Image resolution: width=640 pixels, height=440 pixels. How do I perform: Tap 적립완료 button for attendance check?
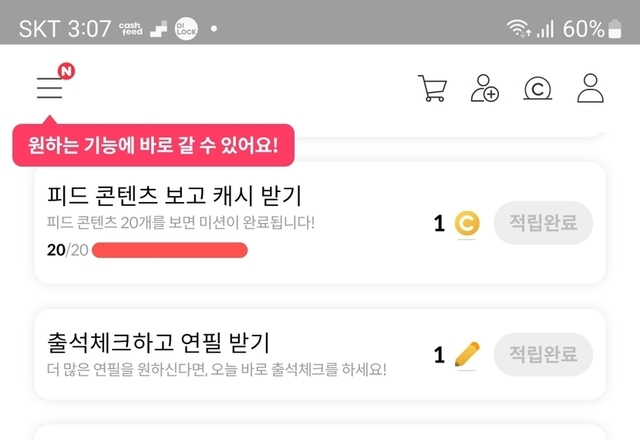[543, 354]
